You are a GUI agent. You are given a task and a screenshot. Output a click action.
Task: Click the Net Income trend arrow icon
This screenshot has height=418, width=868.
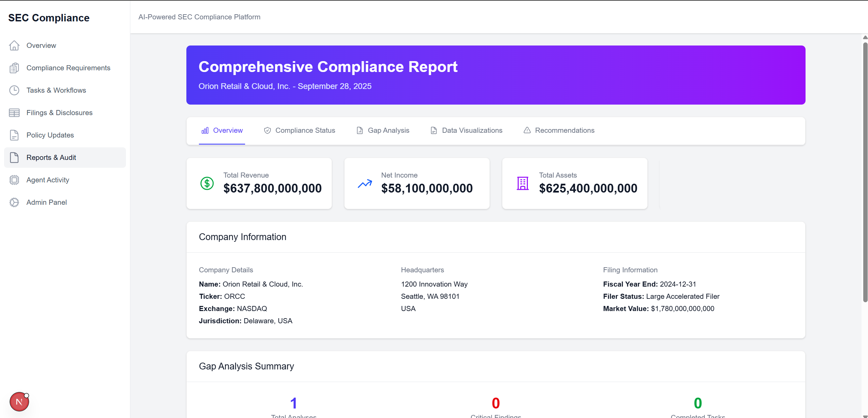(x=365, y=183)
